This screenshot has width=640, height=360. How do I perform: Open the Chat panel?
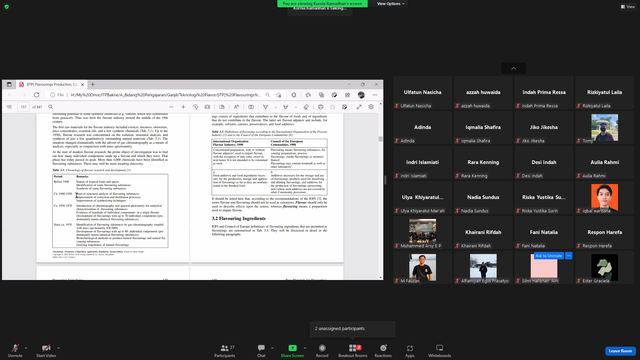261,350
